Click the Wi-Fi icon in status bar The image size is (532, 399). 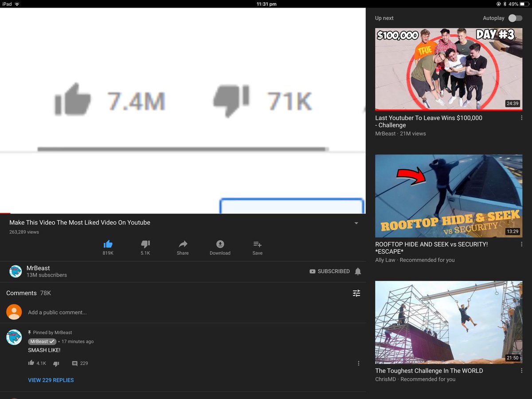(x=17, y=4)
